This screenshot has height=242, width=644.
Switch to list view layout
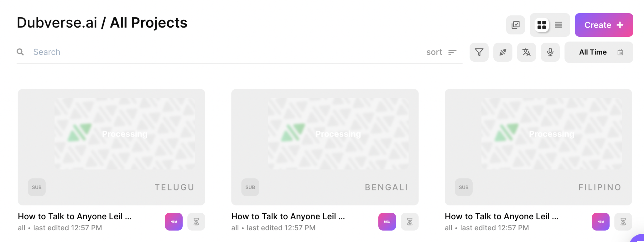pyautogui.click(x=558, y=25)
